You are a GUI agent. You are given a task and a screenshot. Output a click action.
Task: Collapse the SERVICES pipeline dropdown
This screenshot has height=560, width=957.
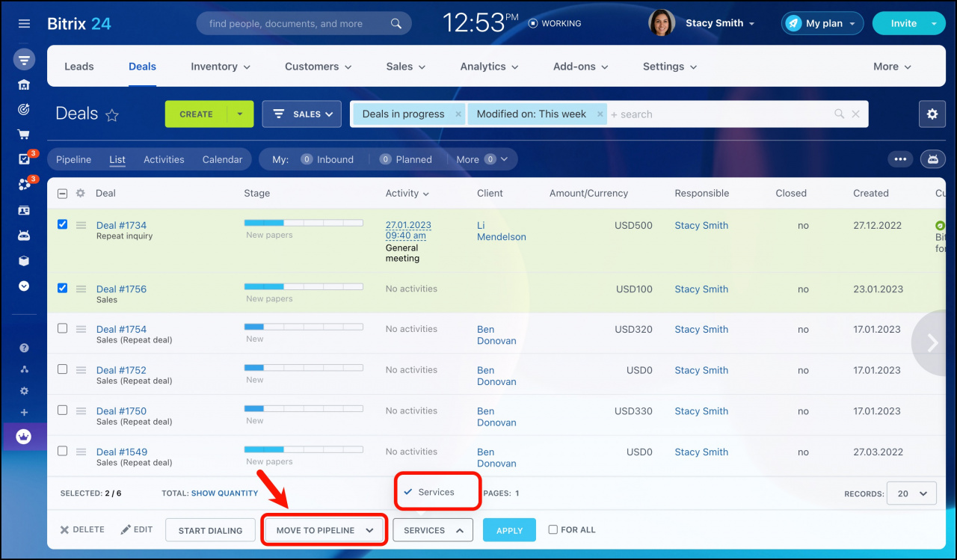pyautogui.click(x=433, y=530)
